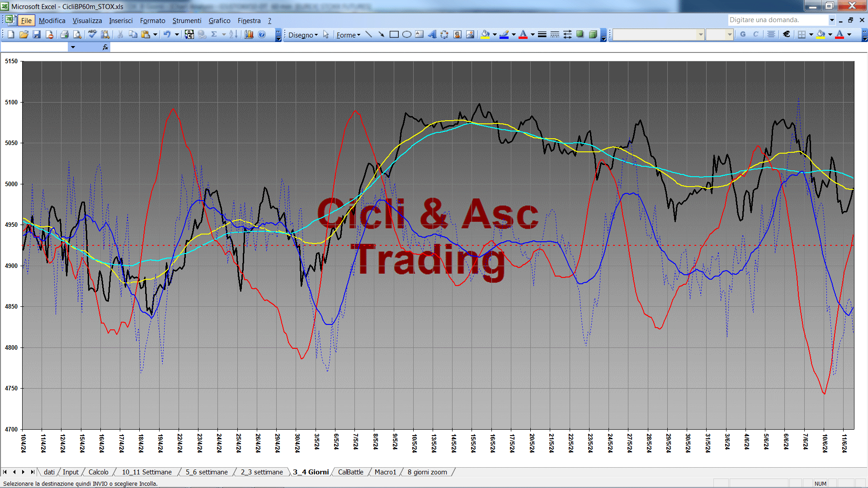Open the Forme shapes menu
Image resolution: width=868 pixels, height=488 pixels.
pos(348,35)
